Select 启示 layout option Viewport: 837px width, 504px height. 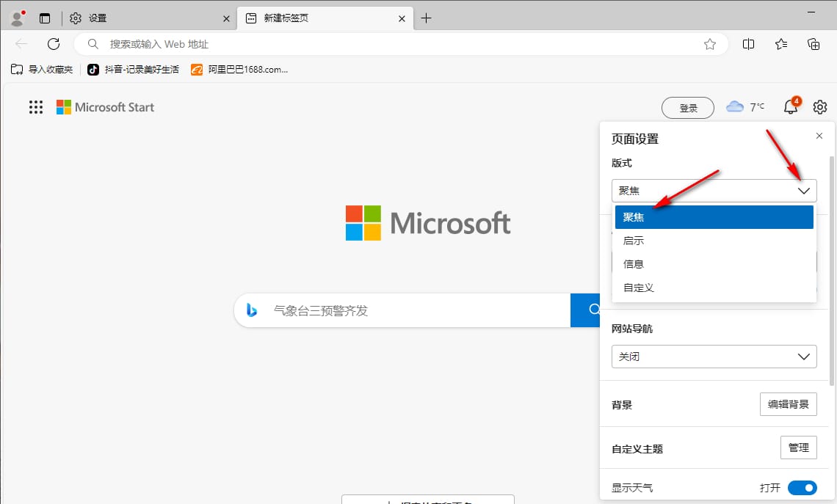(714, 241)
